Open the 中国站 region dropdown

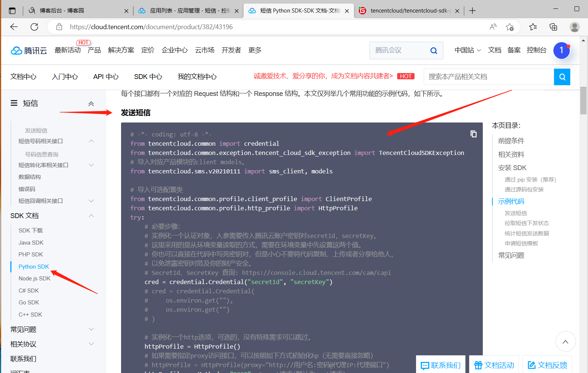point(468,50)
